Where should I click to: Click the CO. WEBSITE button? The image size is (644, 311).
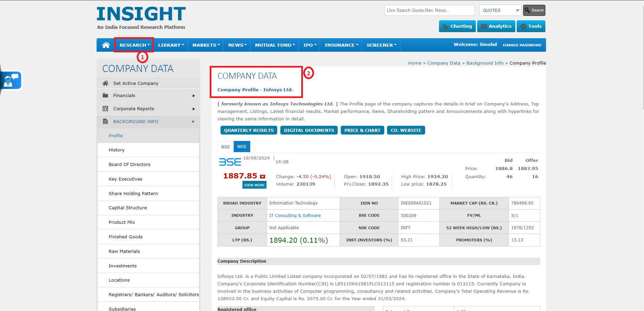click(x=406, y=130)
